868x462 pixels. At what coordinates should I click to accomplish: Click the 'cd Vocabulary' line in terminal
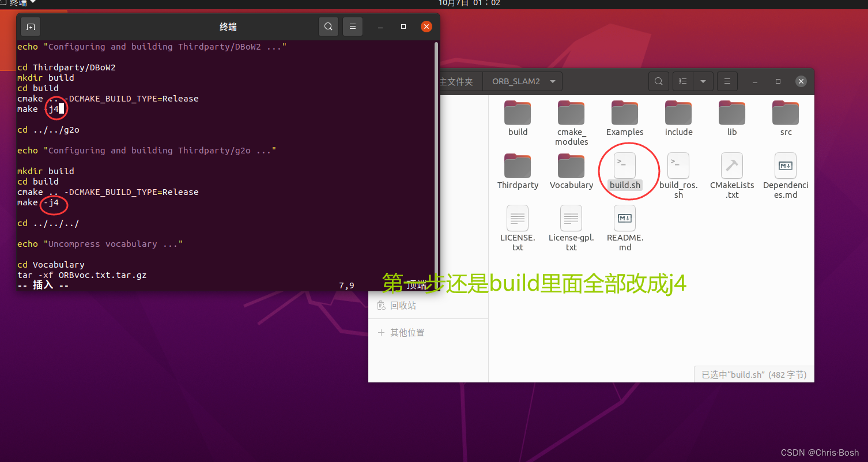pos(51,265)
